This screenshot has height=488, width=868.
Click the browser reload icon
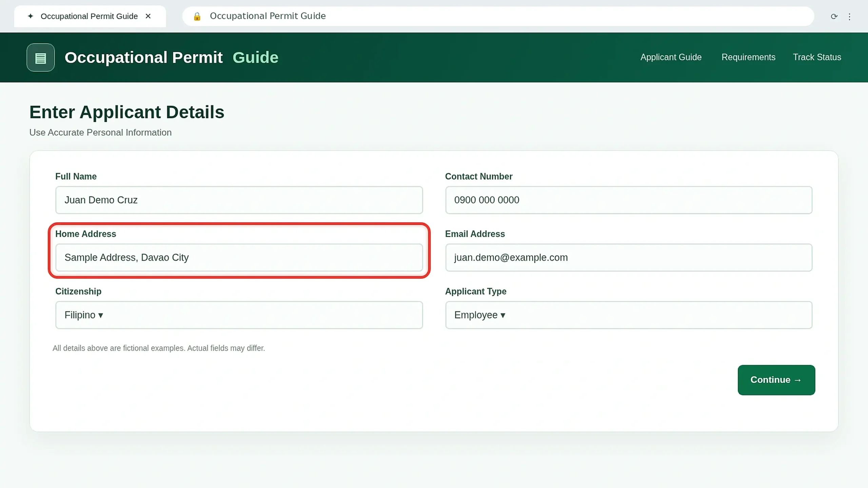834,16
